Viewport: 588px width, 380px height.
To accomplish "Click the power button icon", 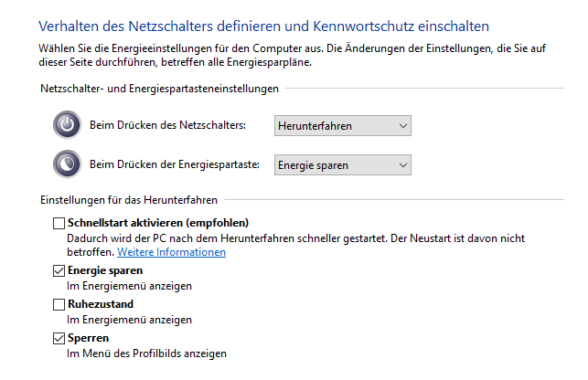I will [x=67, y=125].
